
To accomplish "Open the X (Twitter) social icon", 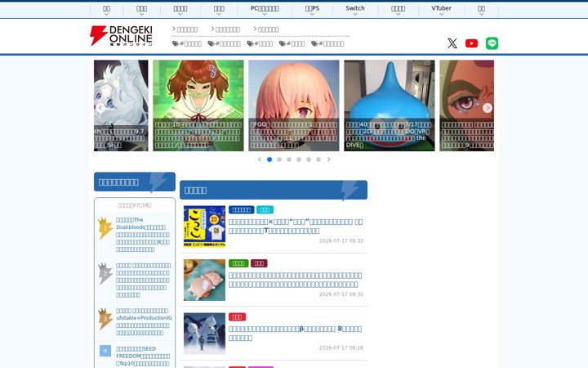I will (x=452, y=43).
